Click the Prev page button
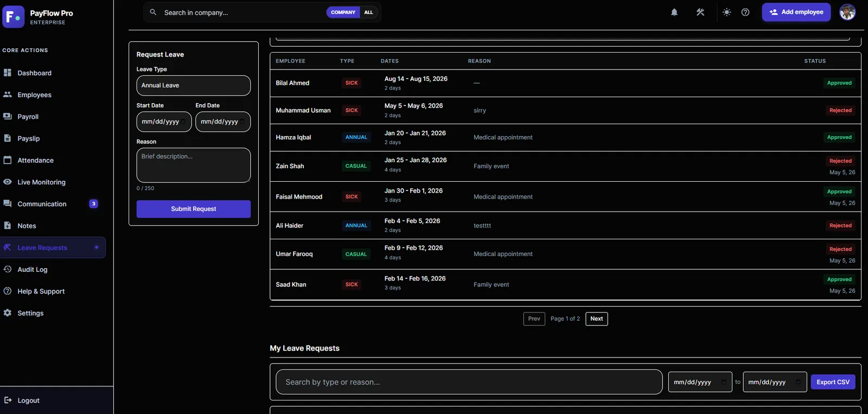 [x=534, y=319]
